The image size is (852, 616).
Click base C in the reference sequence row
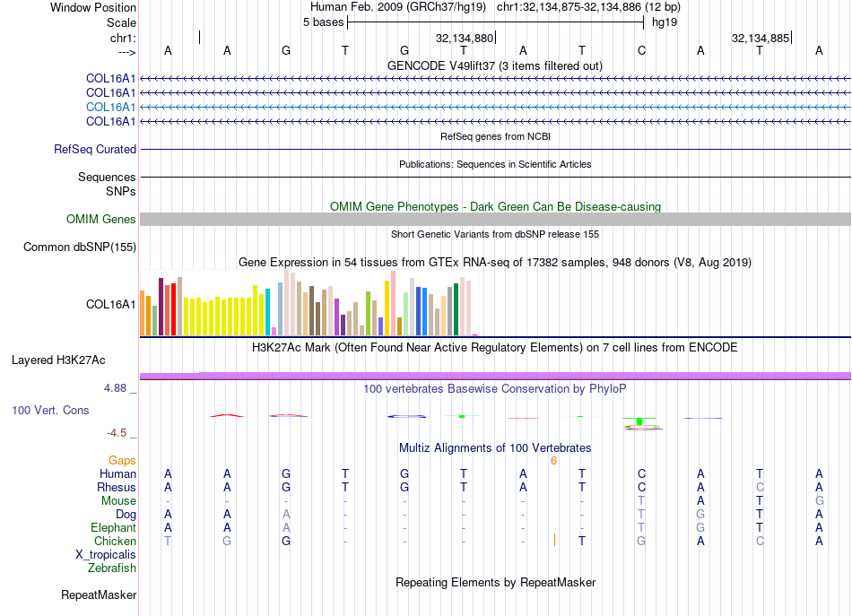pos(641,50)
